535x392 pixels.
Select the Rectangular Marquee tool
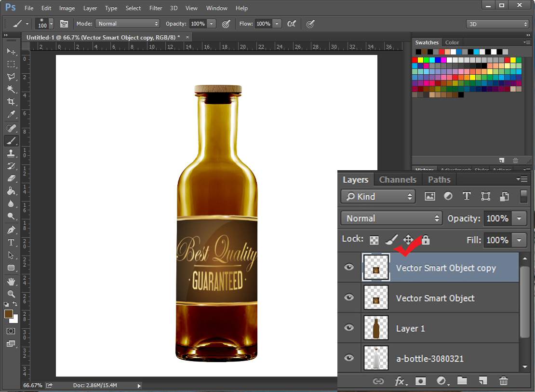(11, 64)
